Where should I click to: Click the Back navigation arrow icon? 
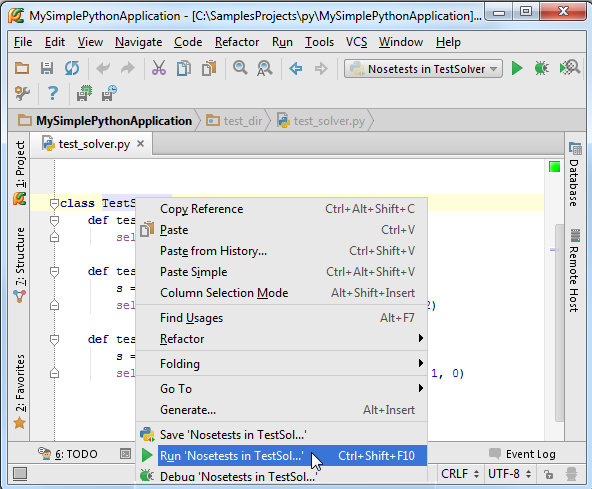pyautogui.click(x=296, y=69)
